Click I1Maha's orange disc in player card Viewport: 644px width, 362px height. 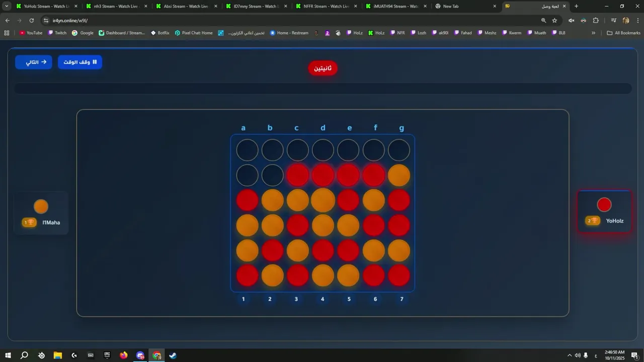(x=41, y=206)
